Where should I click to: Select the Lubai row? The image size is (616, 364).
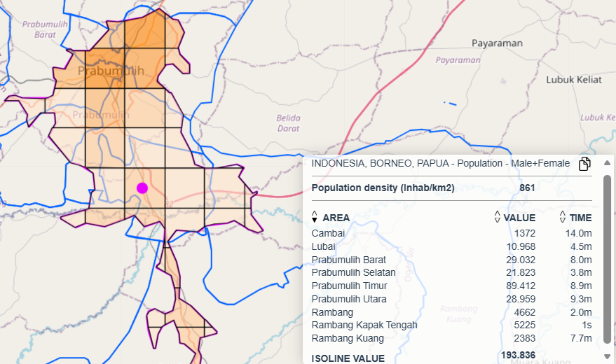[x=451, y=246]
